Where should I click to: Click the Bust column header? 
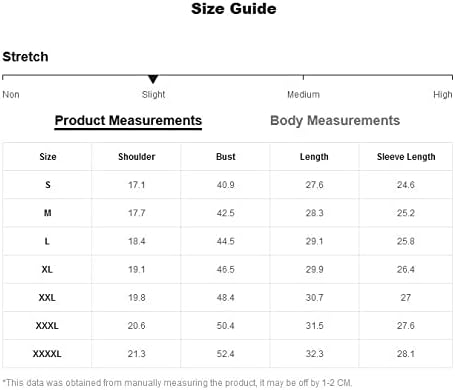(226, 157)
